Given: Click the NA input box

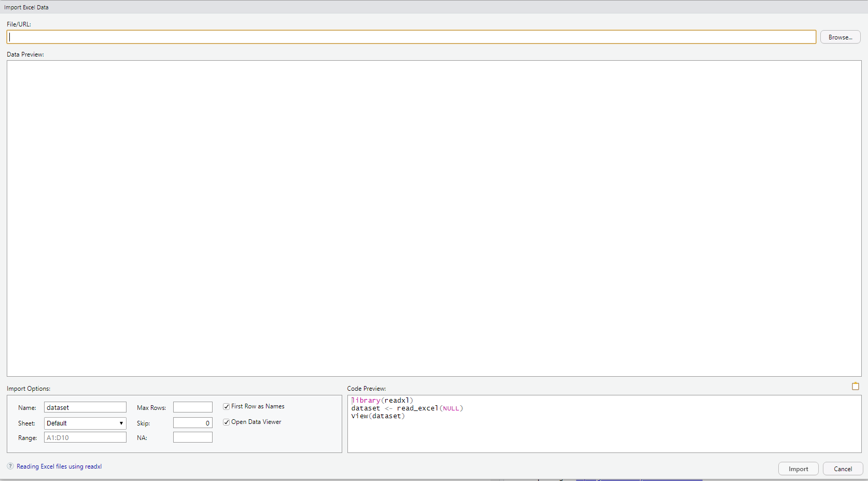Looking at the screenshot, I should pos(192,437).
